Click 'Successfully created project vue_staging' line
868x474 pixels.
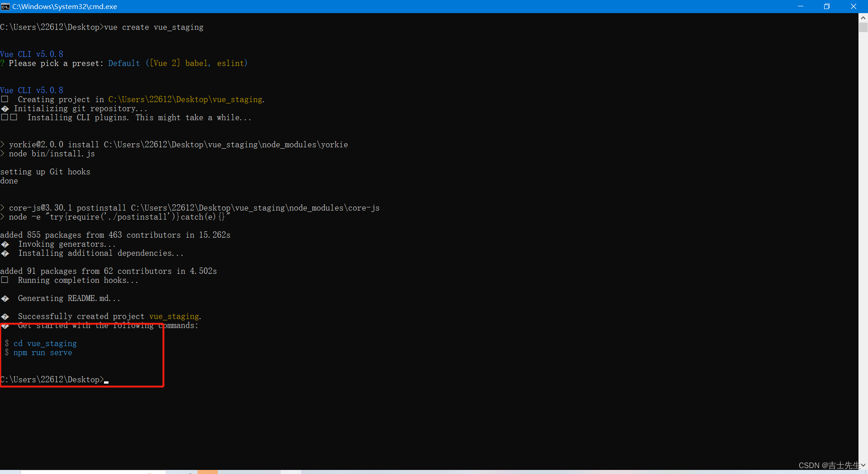tap(101, 316)
